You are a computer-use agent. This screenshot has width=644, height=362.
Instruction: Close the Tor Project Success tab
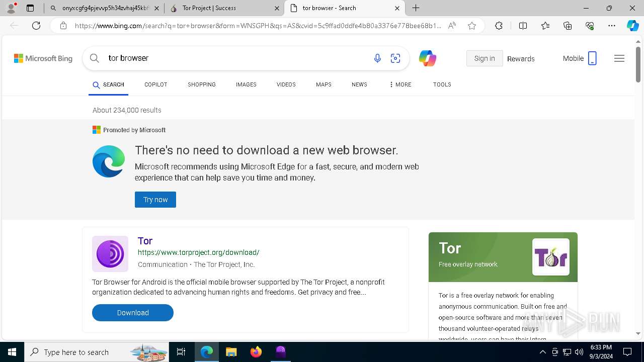277,8
